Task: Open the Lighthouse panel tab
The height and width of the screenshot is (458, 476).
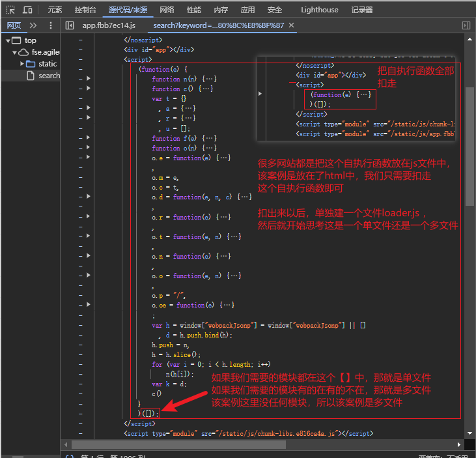Action: (319, 10)
